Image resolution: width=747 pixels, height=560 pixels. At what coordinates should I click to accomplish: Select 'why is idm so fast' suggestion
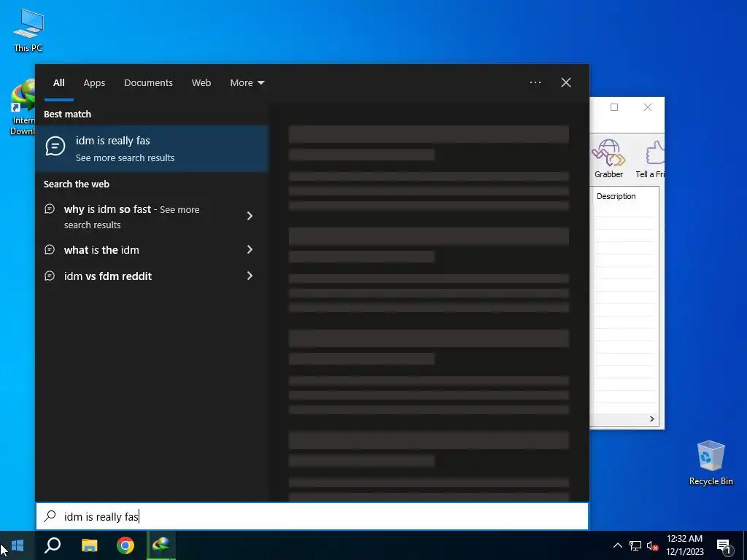(x=138, y=217)
